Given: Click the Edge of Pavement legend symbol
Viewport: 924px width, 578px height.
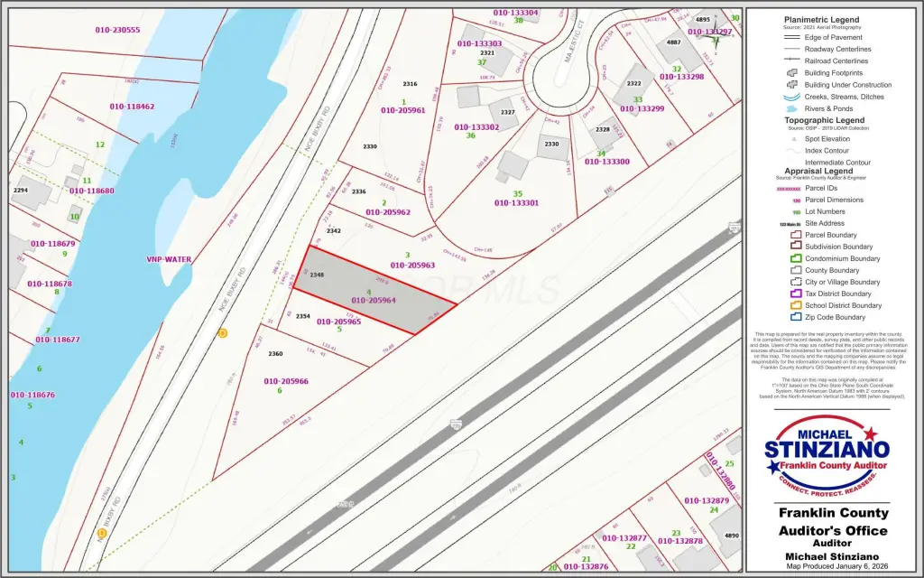Looking at the screenshot, I should 791,38.
